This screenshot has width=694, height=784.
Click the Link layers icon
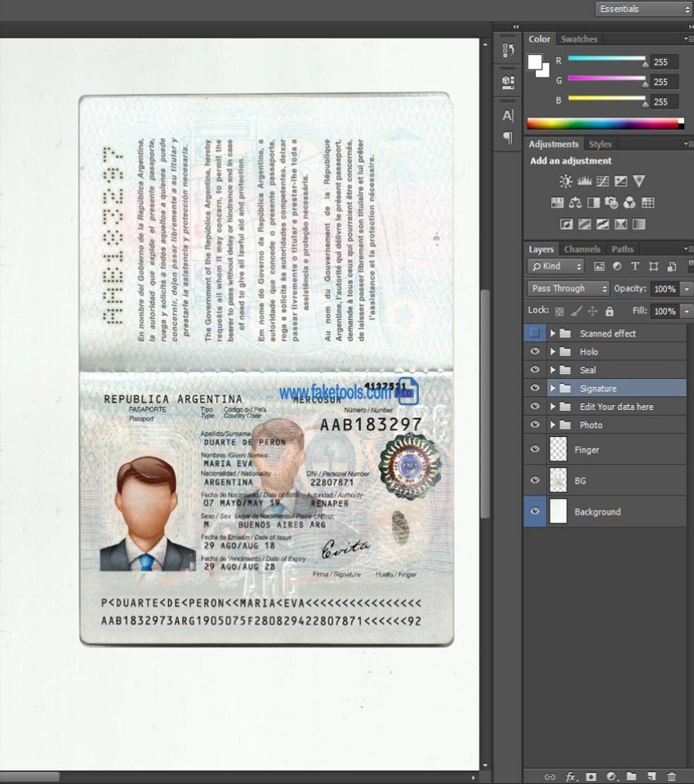550,777
